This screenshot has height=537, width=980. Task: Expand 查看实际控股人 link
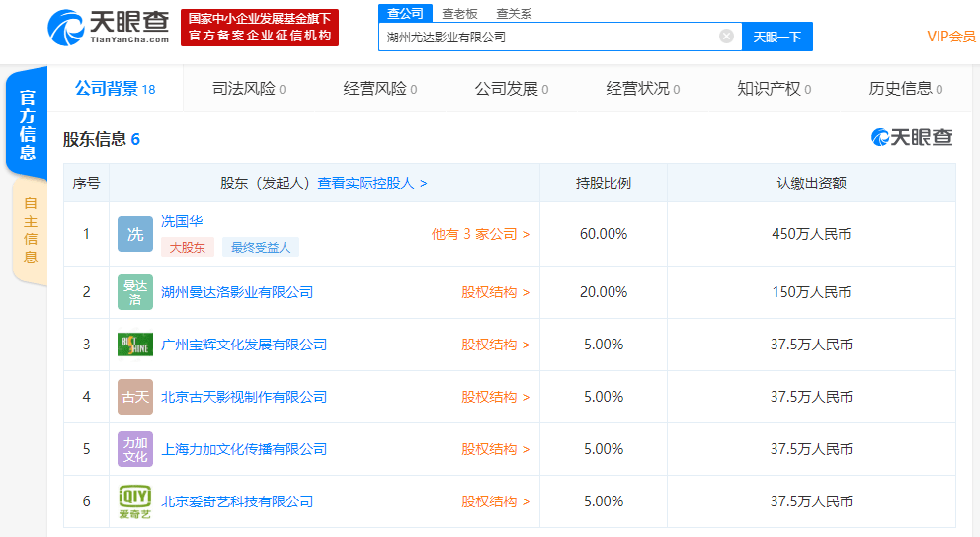click(371, 183)
